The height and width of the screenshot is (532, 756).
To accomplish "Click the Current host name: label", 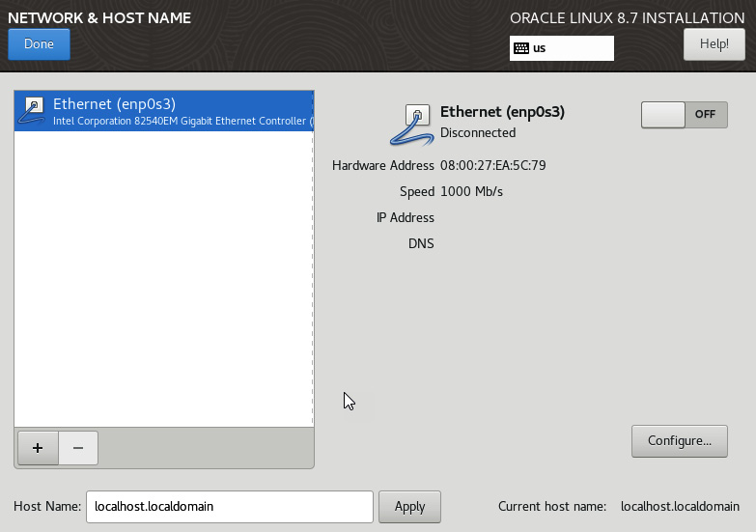I will [552, 507].
